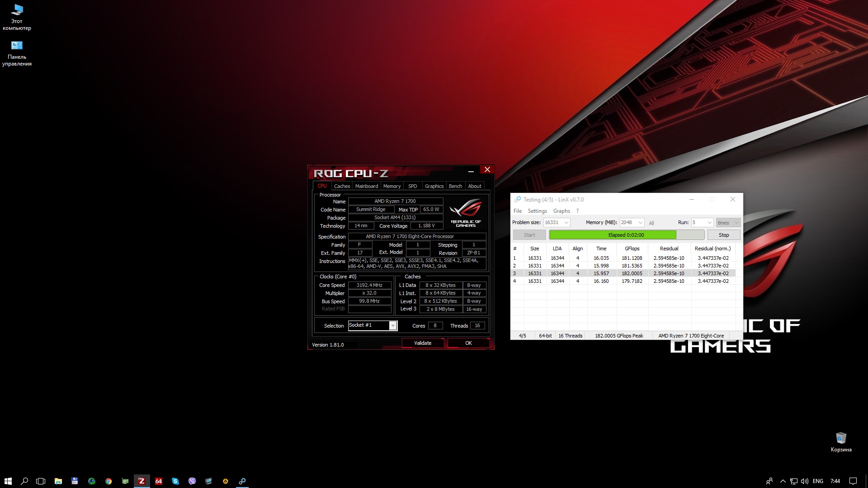Click the green Elapsed progress bar
Screen dimensions: 868x488
click(613, 235)
